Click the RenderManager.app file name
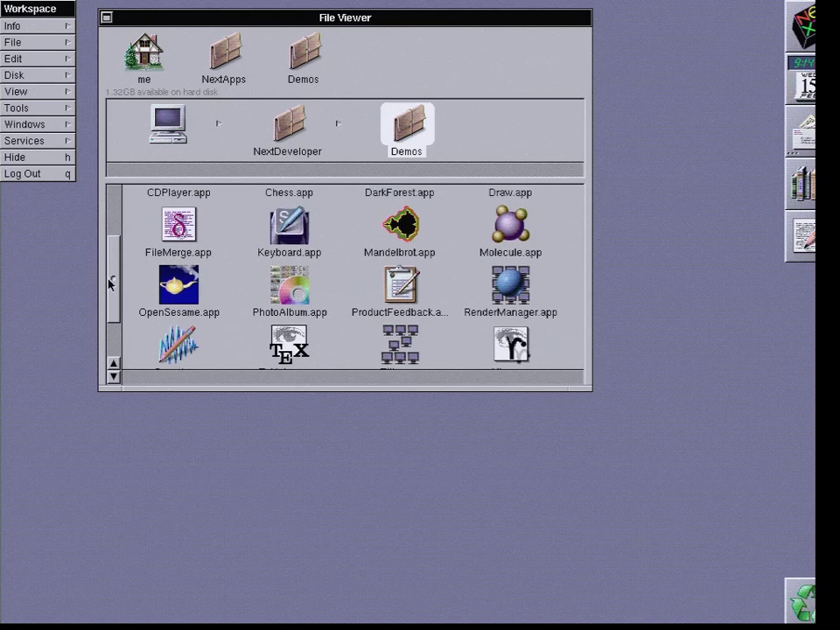The image size is (840, 630). point(510,312)
